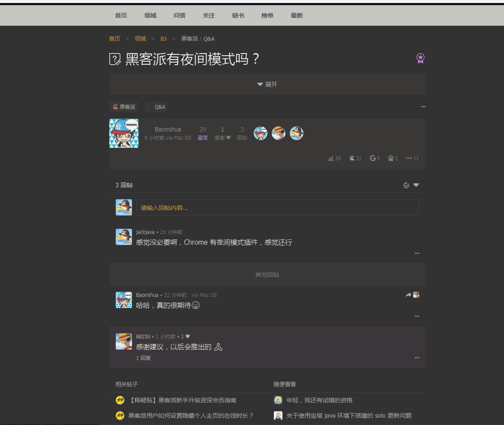The height and width of the screenshot is (425, 504).
Task: Click the question-mark edit icon before the post title
Action: point(114,59)
